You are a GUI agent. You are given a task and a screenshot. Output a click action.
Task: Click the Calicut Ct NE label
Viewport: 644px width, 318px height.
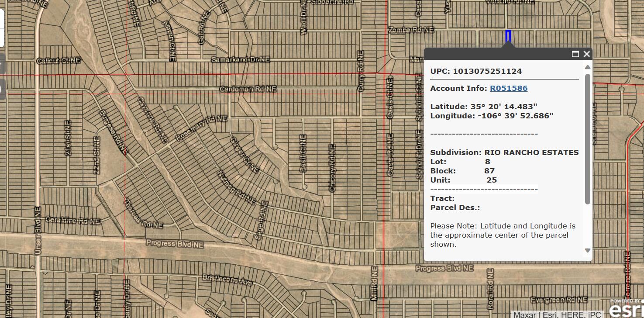point(59,61)
